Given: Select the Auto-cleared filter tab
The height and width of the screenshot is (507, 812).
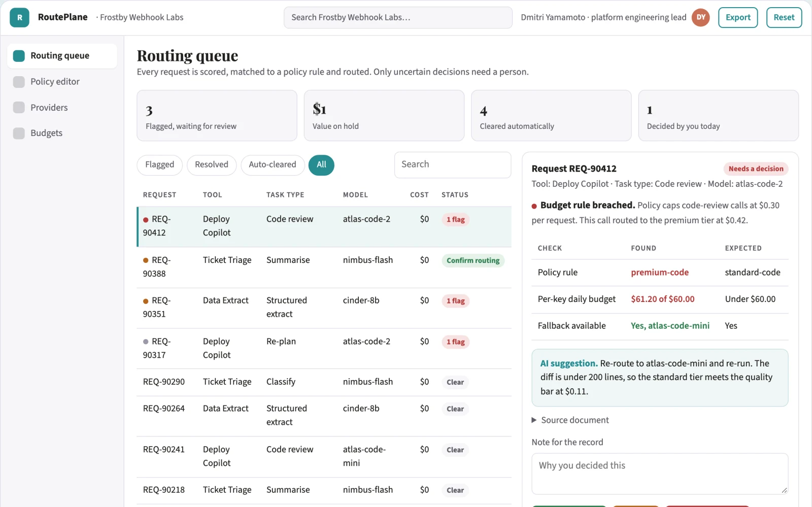Looking at the screenshot, I should pos(273,165).
